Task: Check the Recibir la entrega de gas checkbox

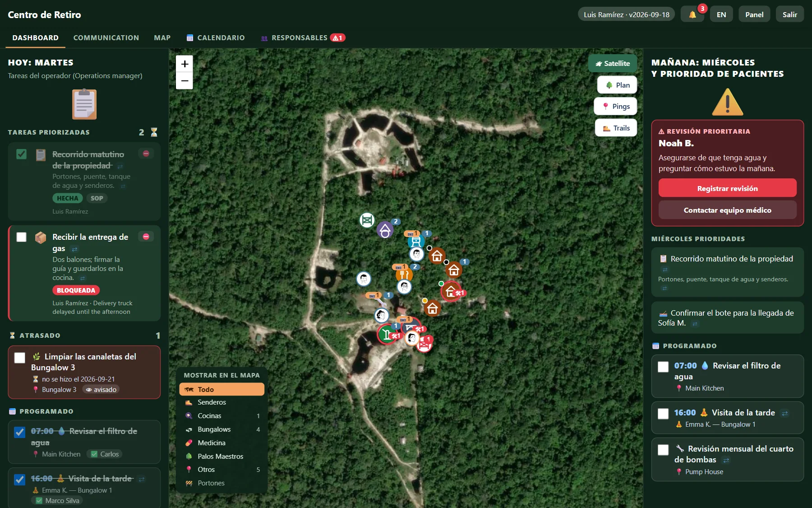Action: [21, 237]
